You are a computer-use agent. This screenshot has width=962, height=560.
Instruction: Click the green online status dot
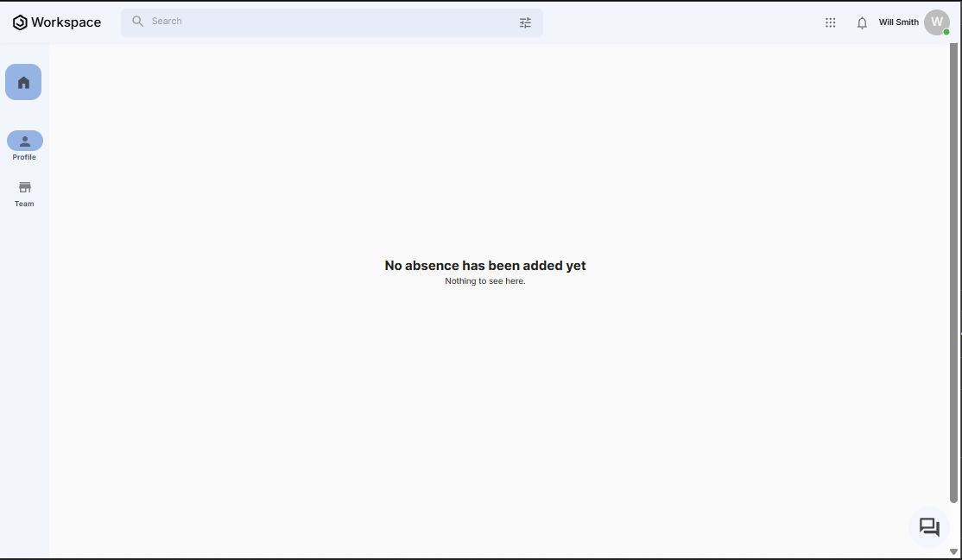946,32
